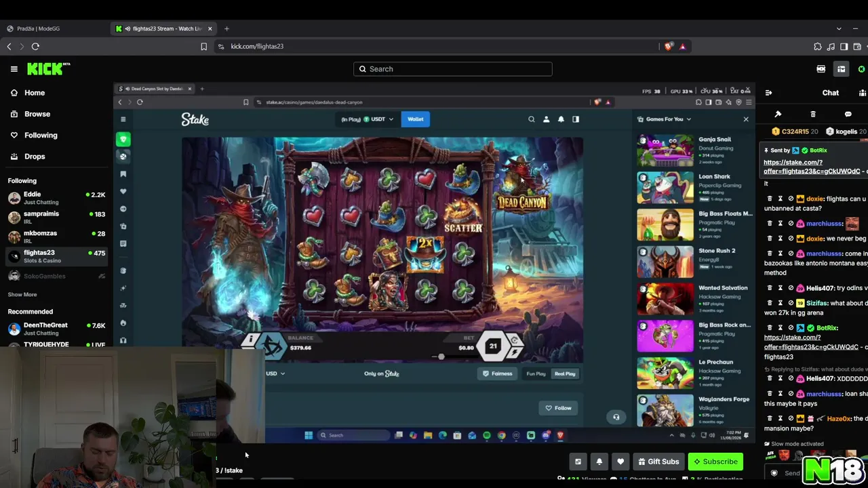Open the Stake user profile icon

coord(546,119)
